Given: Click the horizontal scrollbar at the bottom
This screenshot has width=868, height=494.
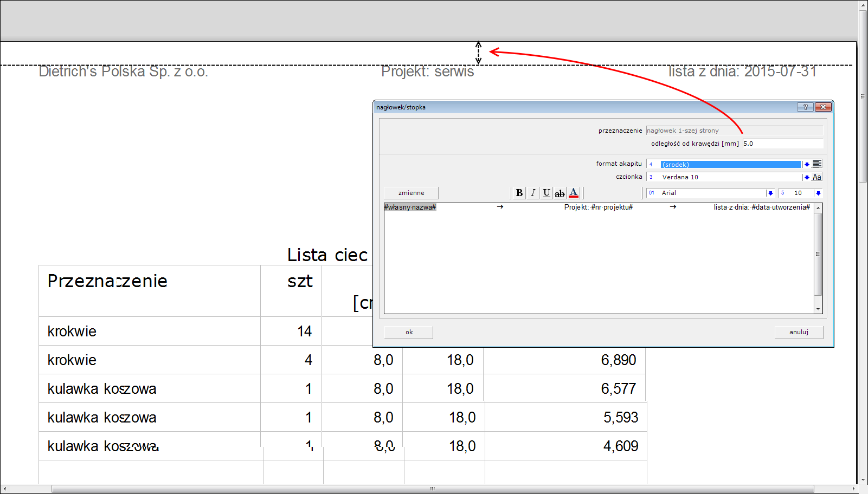Looking at the screenshot, I should (432, 489).
